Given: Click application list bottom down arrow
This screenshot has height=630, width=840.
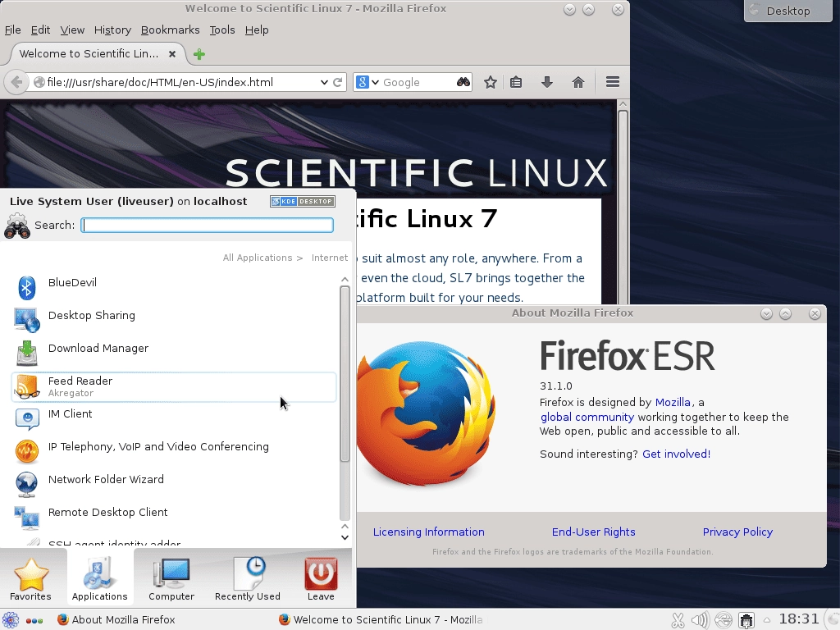Looking at the screenshot, I should click(345, 537).
